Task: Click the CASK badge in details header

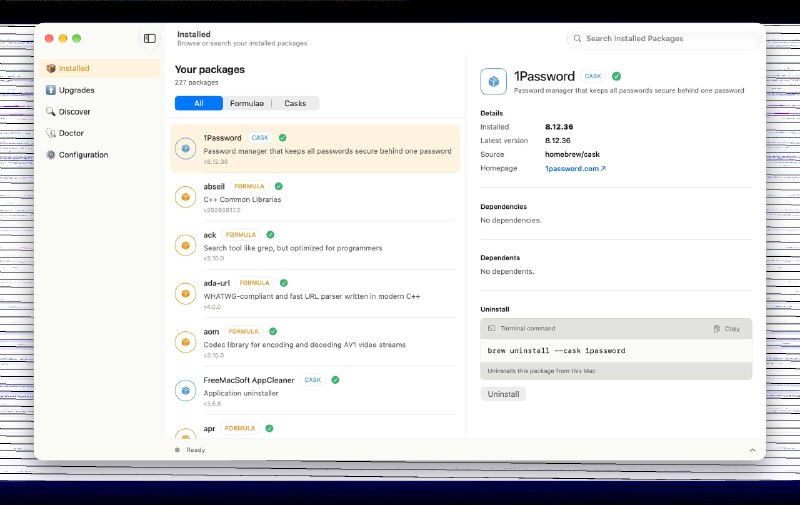Action: click(593, 76)
